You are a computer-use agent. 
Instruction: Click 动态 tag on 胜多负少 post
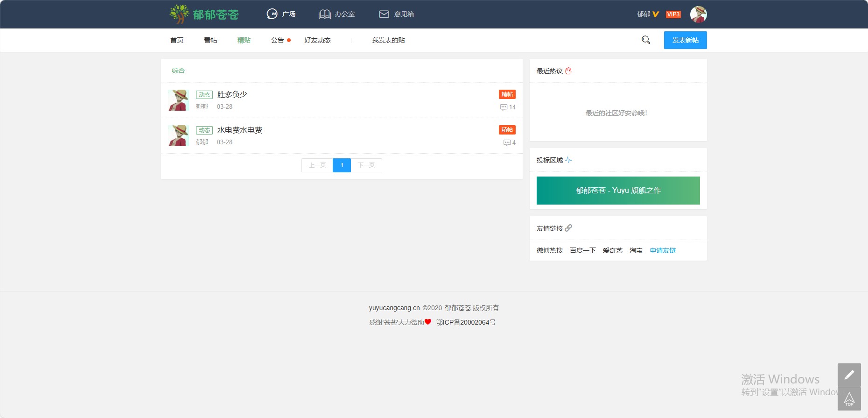tap(204, 95)
